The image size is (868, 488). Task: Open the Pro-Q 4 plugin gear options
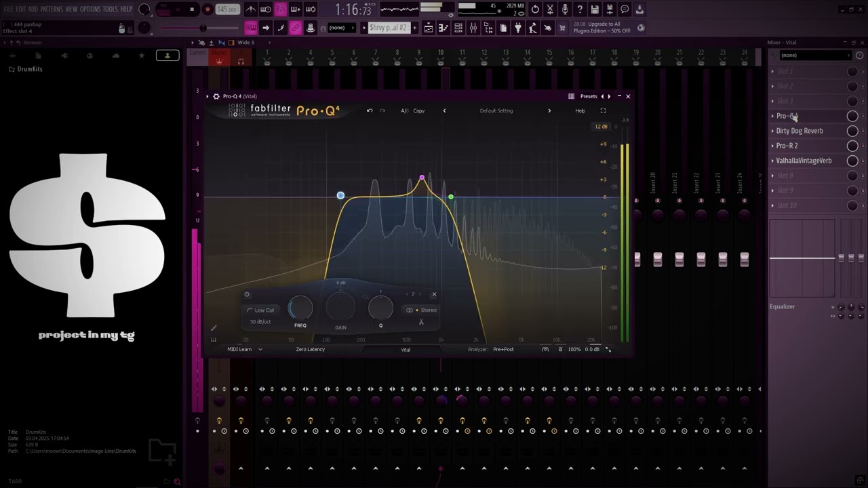(x=216, y=96)
